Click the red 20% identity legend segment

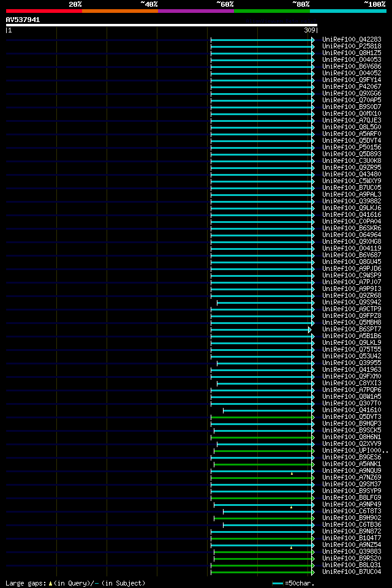point(44,11)
